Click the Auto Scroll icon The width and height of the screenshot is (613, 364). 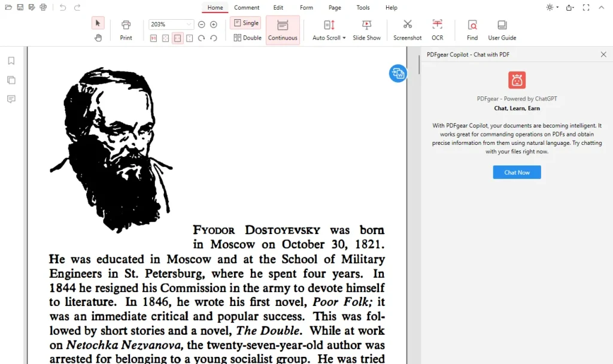point(329,25)
